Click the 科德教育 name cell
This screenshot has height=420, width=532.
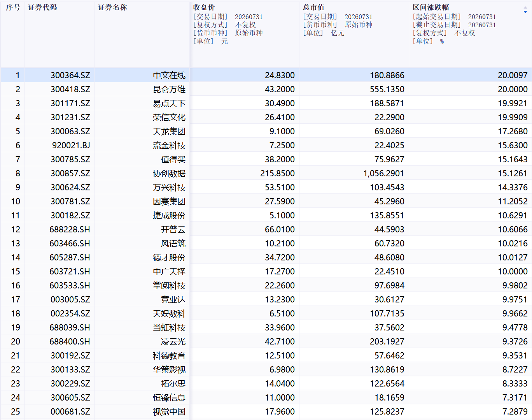[169, 355]
